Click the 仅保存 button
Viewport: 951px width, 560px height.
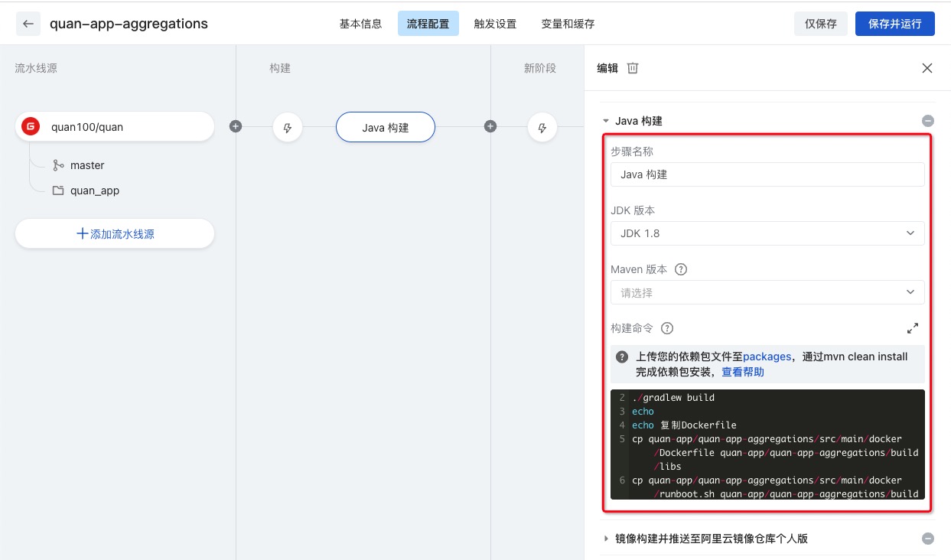tap(821, 24)
